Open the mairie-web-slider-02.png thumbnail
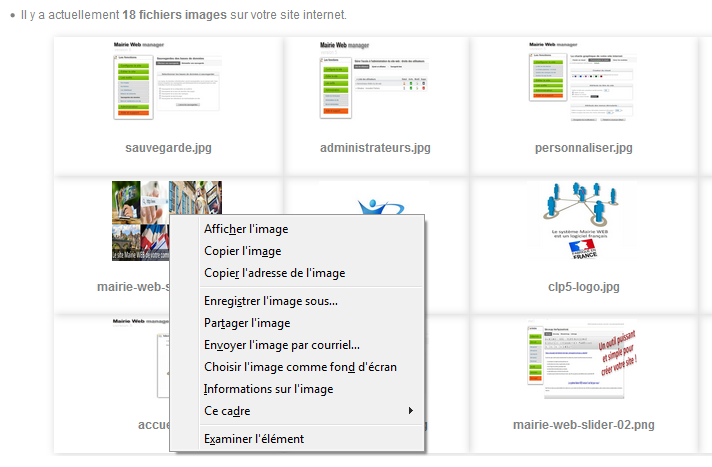This screenshot has width=712, height=467. click(584, 362)
